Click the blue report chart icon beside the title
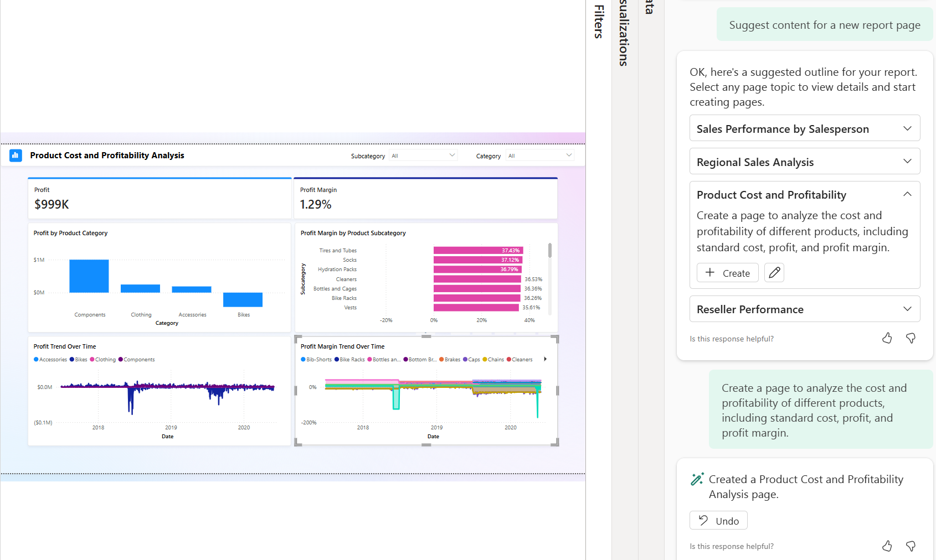The width and height of the screenshot is (936, 560). click(16, 155)
